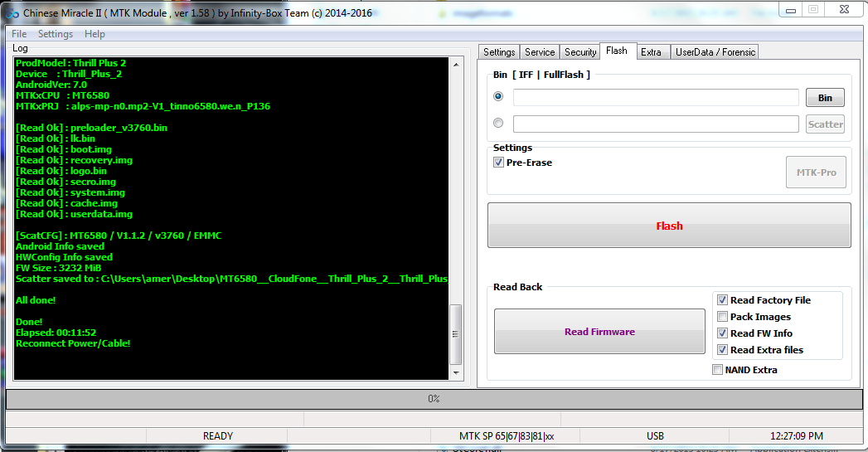Open the UserData / Forensic tab
This screenshot has height=452, width=868.
click(715, 52)
